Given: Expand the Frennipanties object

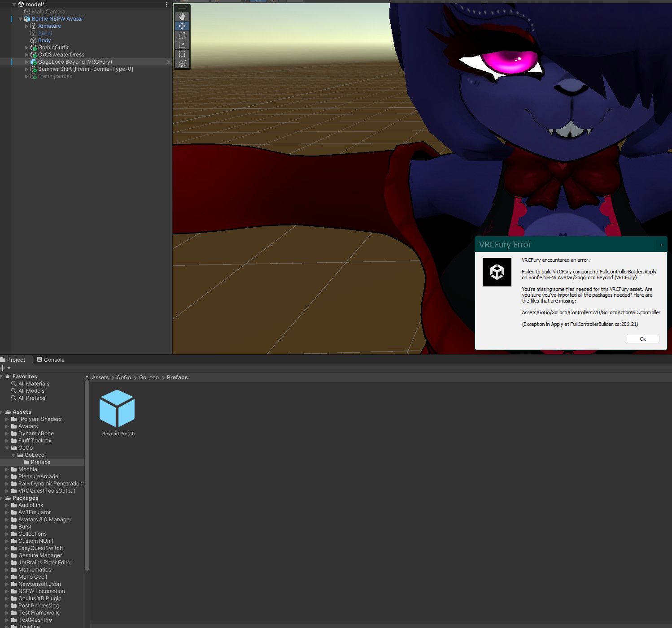Looking at the screenshot, I should pyautogui.click(x=26, y=76).
